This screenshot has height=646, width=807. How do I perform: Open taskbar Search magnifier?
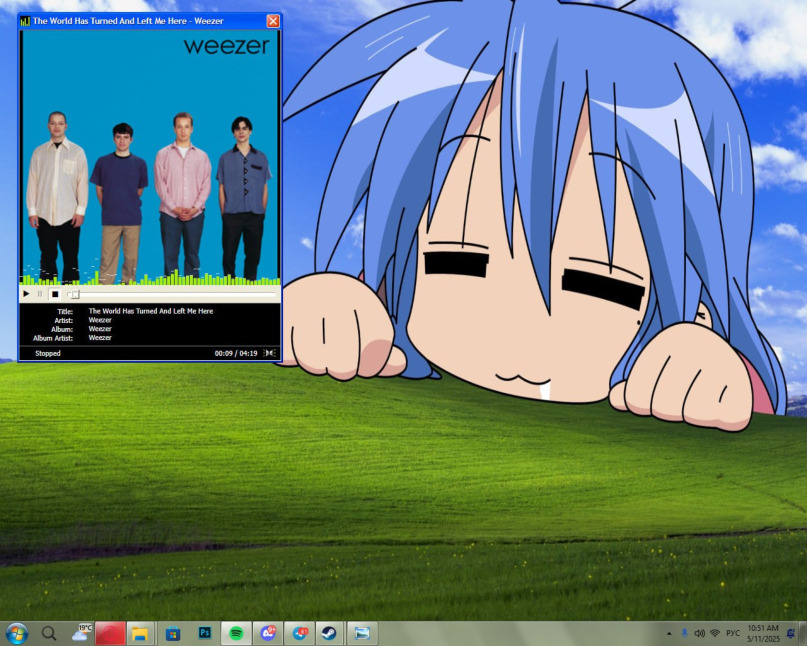[x=48, y=633]
